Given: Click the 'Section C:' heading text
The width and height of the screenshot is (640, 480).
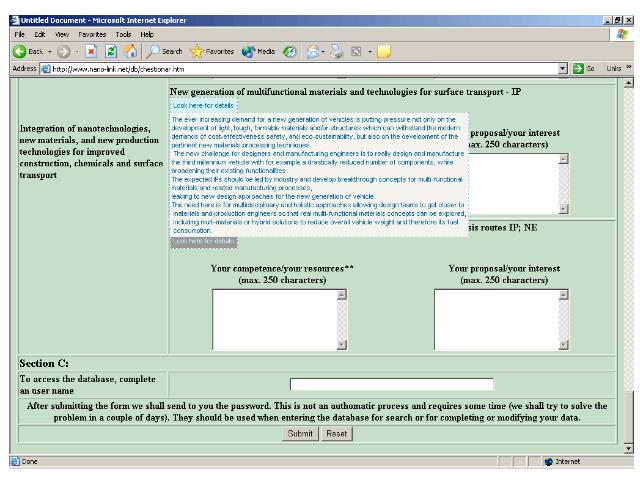Looking at the screenshot, I should click(44, 363).
